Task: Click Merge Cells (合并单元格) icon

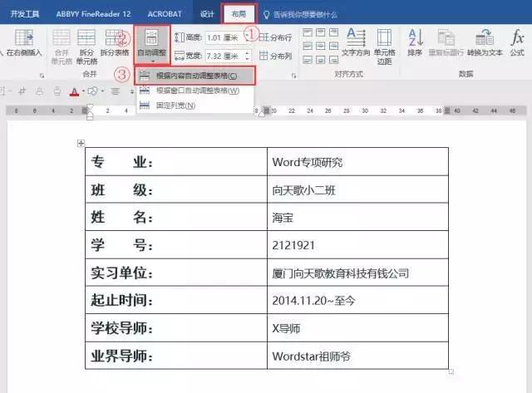Action: (x=62, y=37)
